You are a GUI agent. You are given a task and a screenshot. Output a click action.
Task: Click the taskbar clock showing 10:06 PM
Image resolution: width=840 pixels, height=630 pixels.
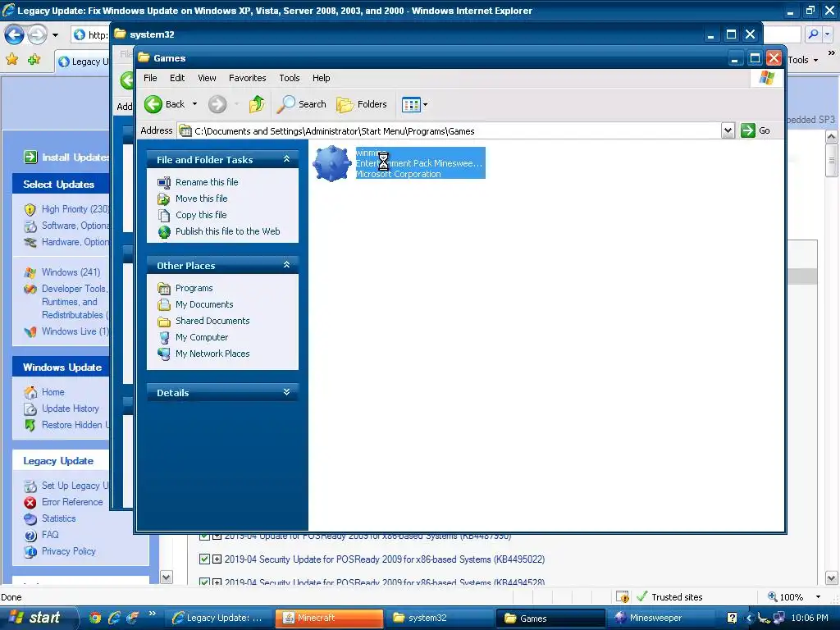(x=810, y=618)
